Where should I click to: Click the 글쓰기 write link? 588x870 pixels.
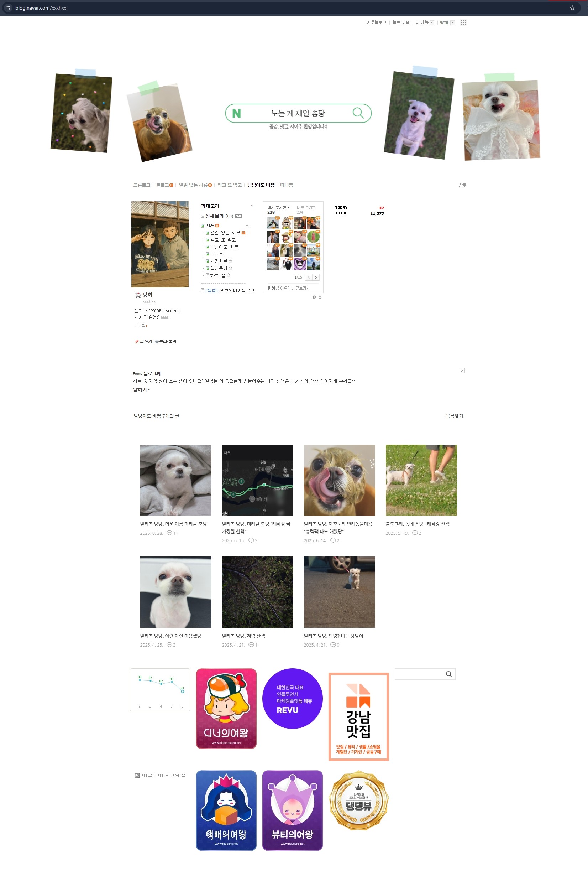click(144, 341)
